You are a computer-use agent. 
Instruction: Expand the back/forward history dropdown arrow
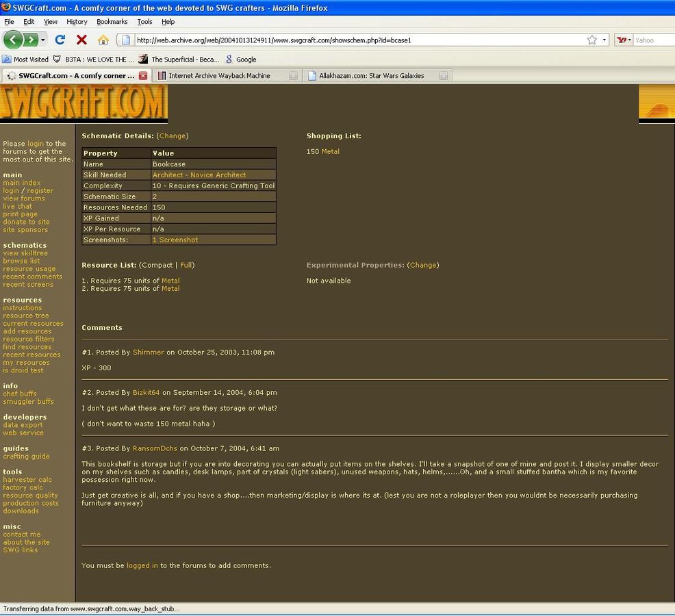click(x=43, y=40)
